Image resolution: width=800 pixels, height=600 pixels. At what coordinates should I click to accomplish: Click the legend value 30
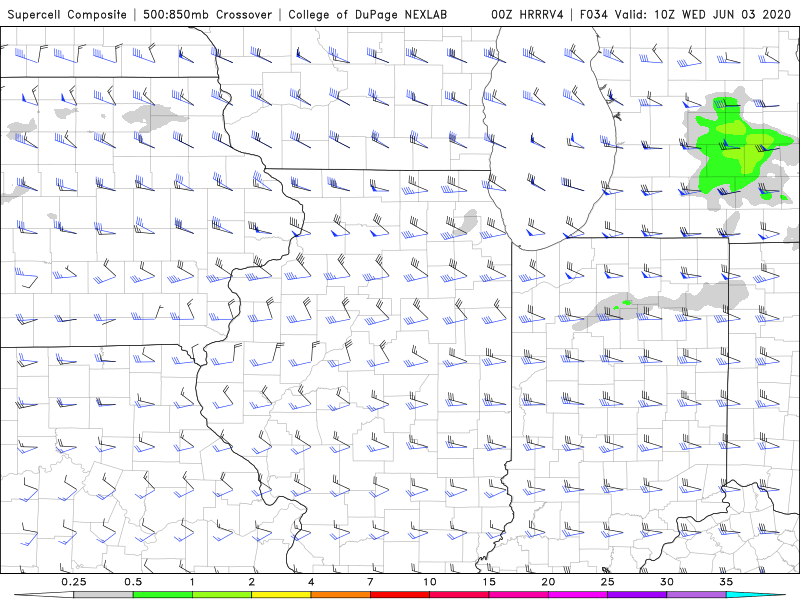coord(667,582)
